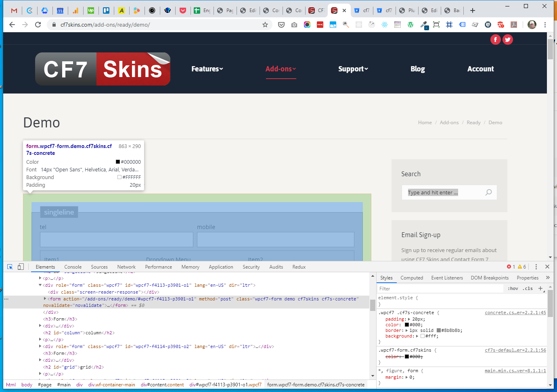This screenshot has height=392, width=557.
Task: Open DevTools more options kebab menu
Action: coord(536,267)
